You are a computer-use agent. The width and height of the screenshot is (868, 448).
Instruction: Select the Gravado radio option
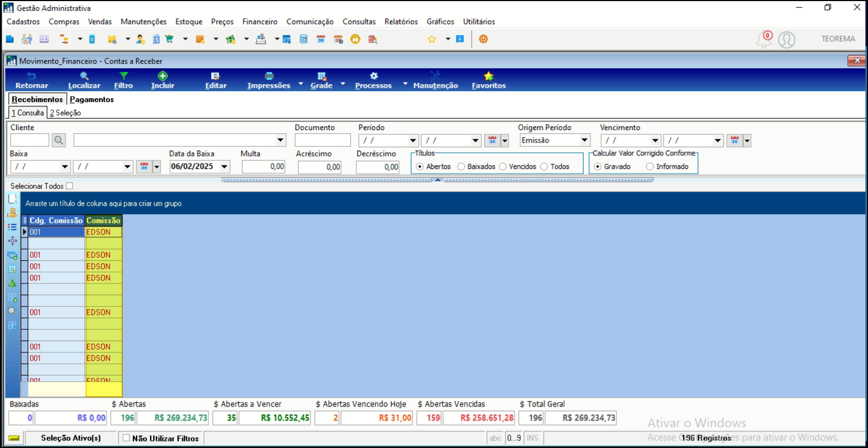tap(598, 167)
